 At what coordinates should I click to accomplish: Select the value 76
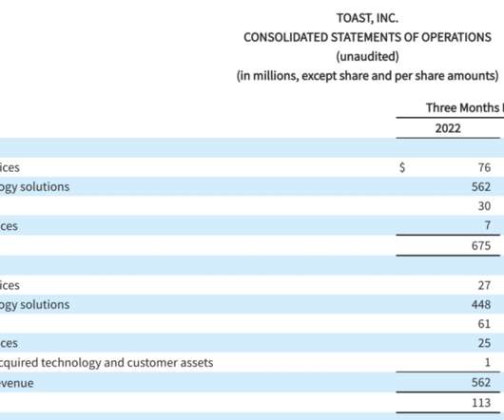[x=484, y=167]
